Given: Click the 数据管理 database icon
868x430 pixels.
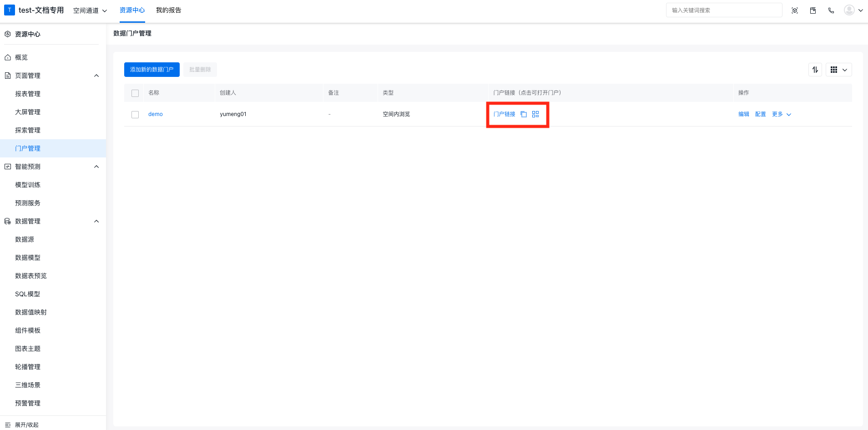Looking at the screenshot, I should click(x=8, y=221).
